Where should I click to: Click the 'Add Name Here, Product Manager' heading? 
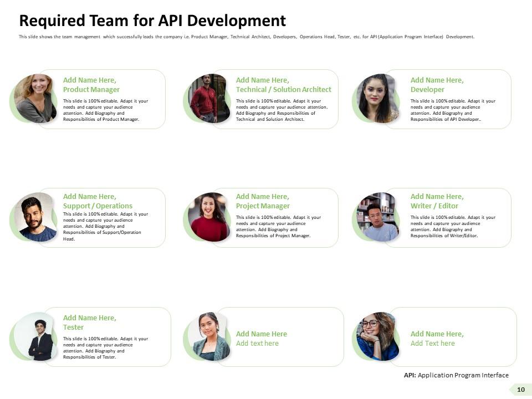tap(91, 85)
